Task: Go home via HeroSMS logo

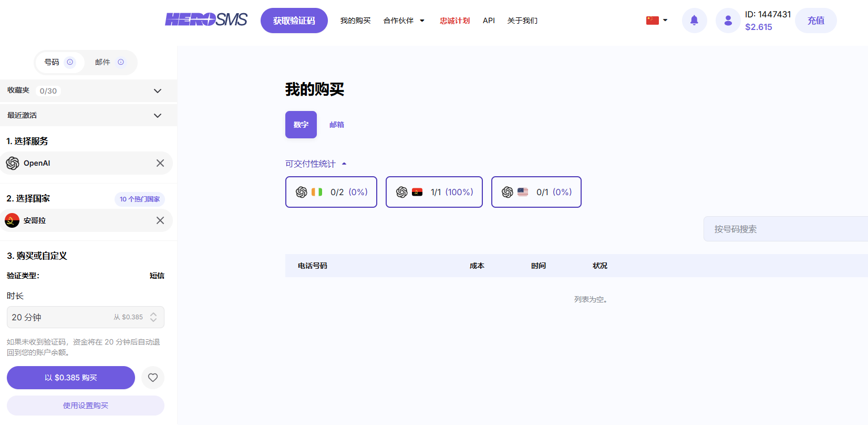Action: pos(206,20)
